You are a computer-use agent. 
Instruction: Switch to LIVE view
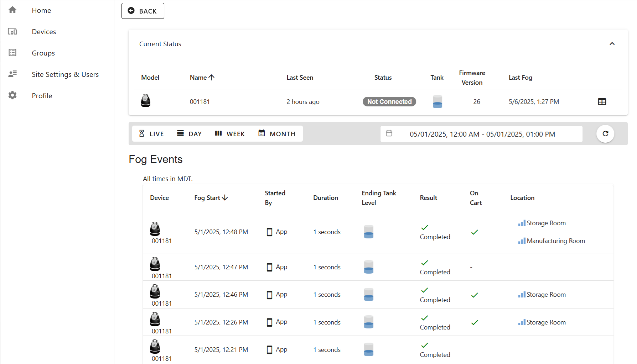tap(151, 134)
